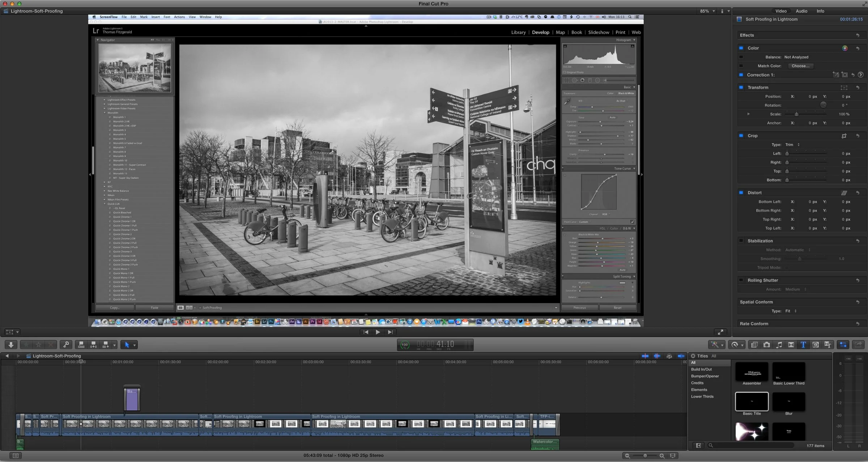This screenshot has width=868, height=462.
Task: Click the Enhancements magic wand icon
Action: pos(715,345)
